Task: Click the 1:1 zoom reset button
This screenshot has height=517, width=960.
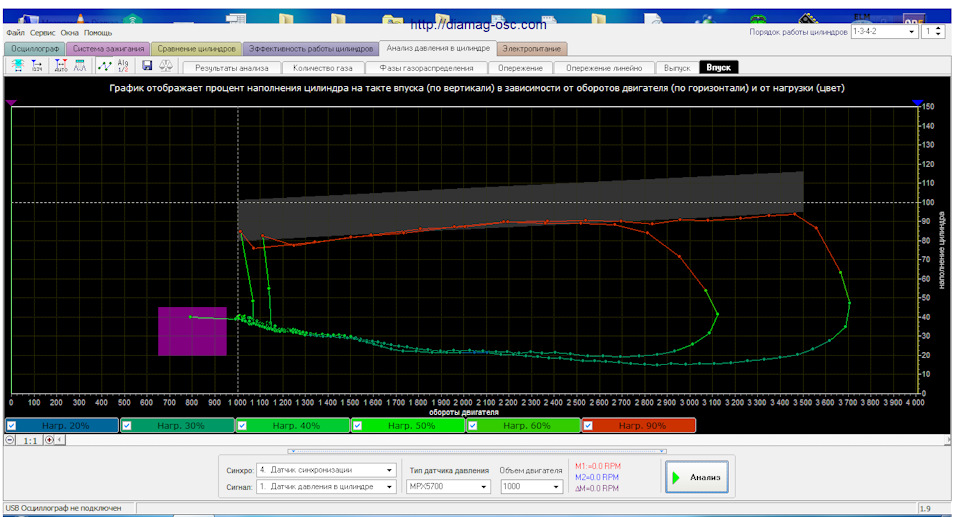Action: click(30, 440)
